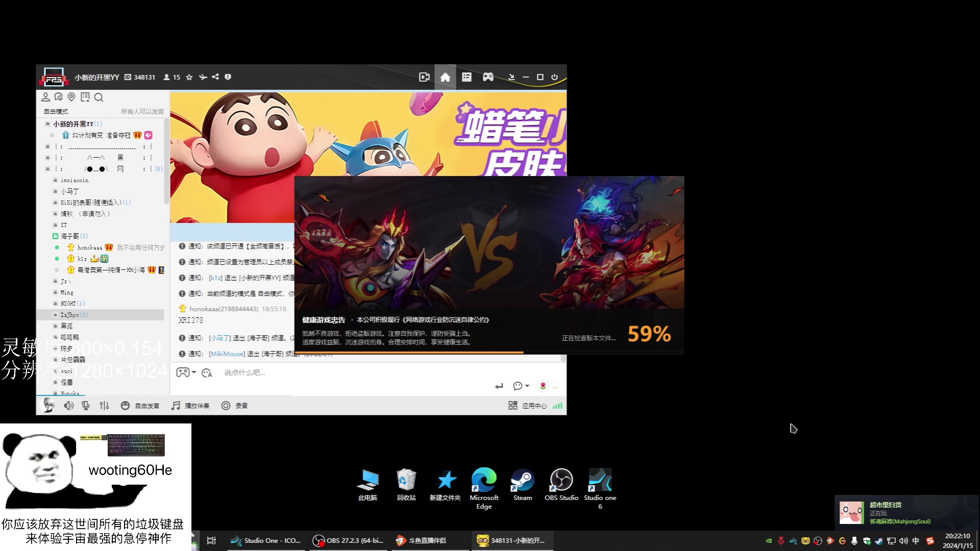Locate myself with the pin icon

tap(71, 97)
